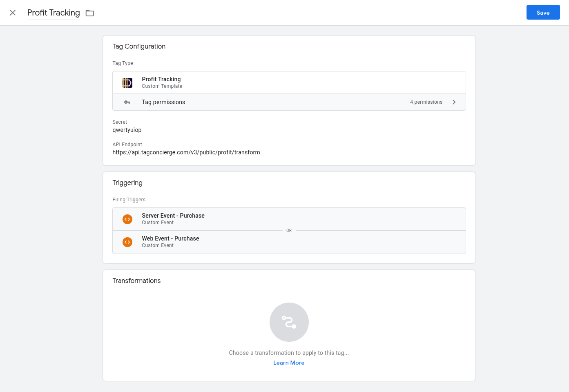Follow the Learn More link

289,363
